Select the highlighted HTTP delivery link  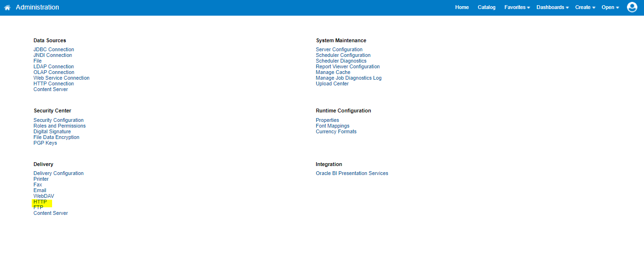[x=40, y=202]
